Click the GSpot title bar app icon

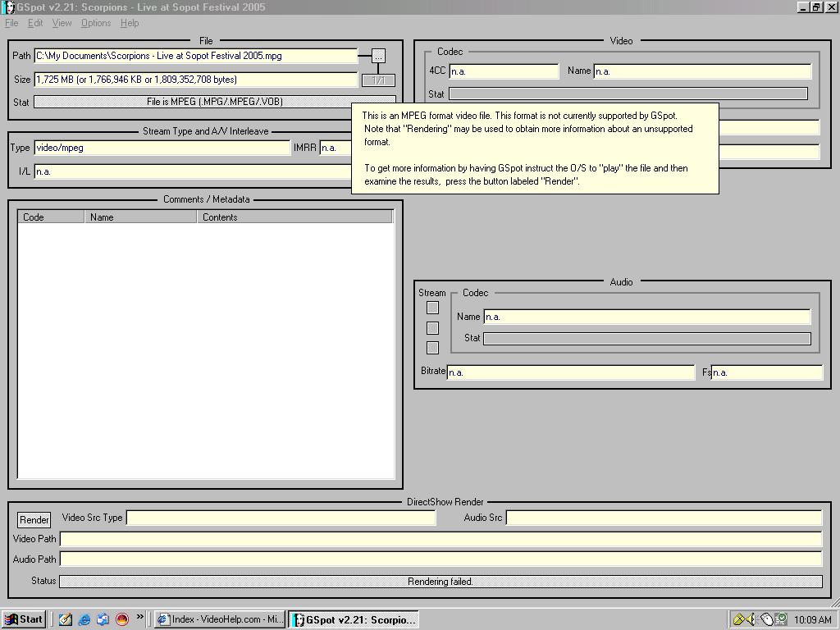coord(8,7)
